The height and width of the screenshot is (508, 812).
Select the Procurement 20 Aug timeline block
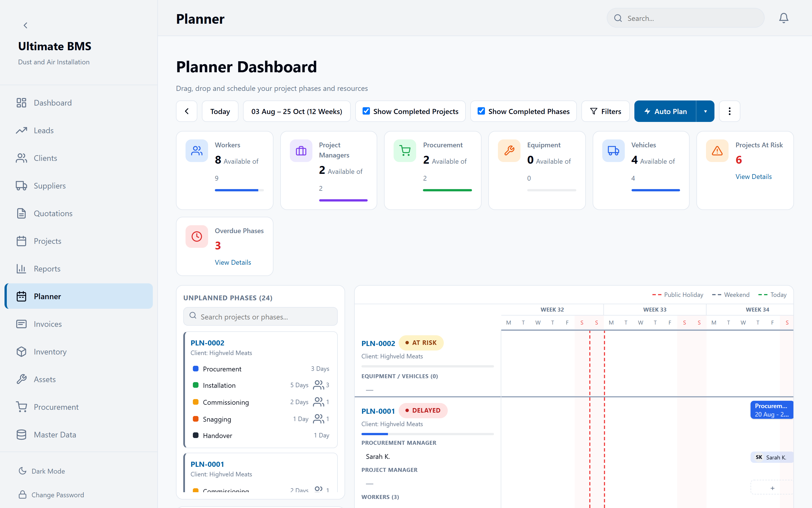point(772,410)
